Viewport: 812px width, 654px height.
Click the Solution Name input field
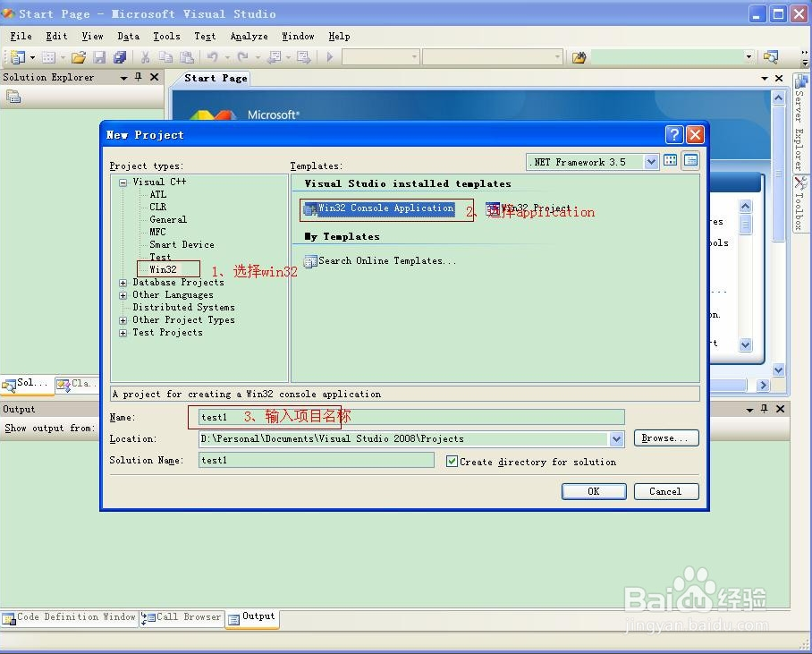(316, 460)
